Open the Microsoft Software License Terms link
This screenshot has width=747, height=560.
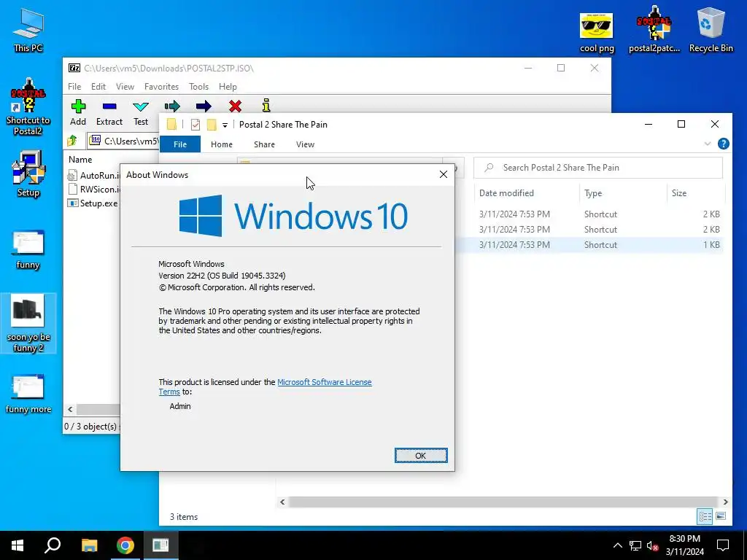pos(325,382)
